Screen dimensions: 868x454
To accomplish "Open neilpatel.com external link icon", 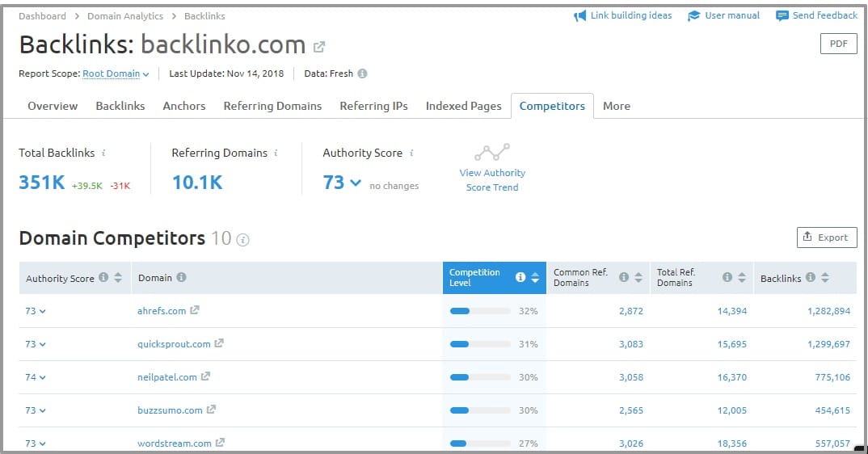I will (205, 376).
